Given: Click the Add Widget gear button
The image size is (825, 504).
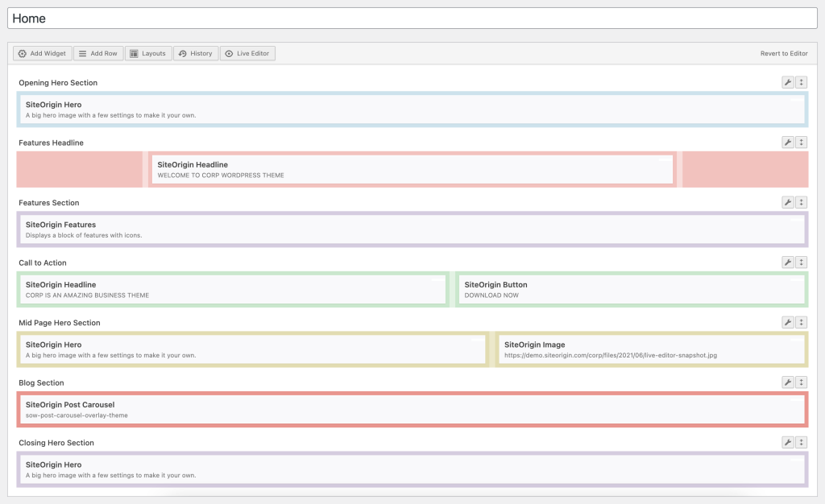Looking at the screenshot, I should (41, 53).
